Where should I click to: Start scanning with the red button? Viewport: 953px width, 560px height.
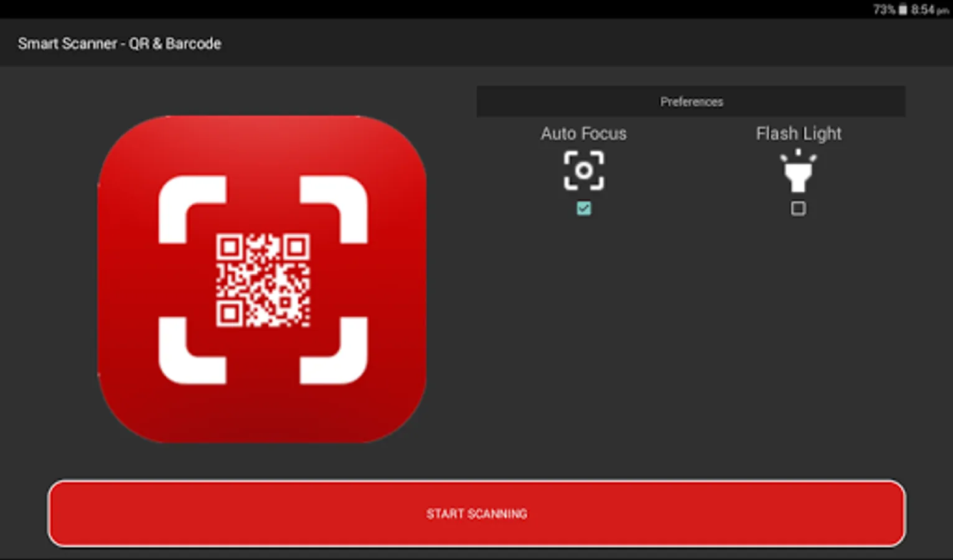coord(477,513)
